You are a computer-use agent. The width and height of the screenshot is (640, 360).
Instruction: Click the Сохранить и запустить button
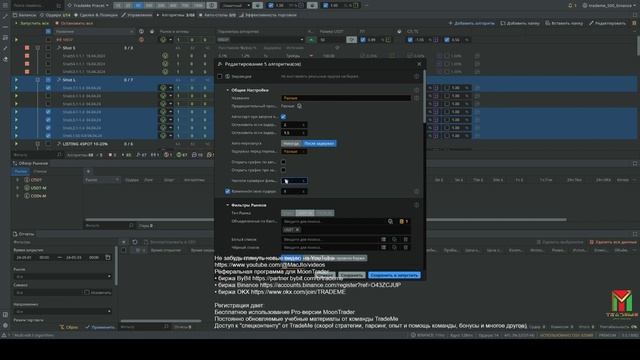tap(394, 276)
